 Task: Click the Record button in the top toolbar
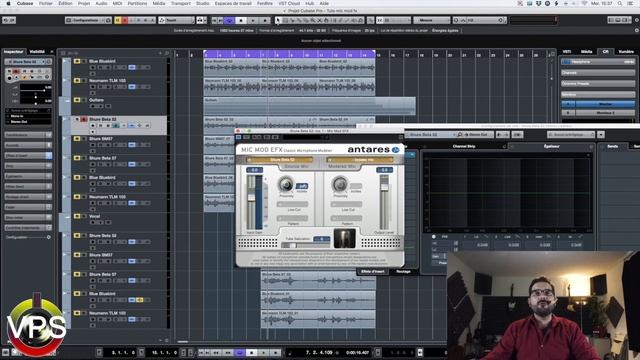tap(265, 20)
